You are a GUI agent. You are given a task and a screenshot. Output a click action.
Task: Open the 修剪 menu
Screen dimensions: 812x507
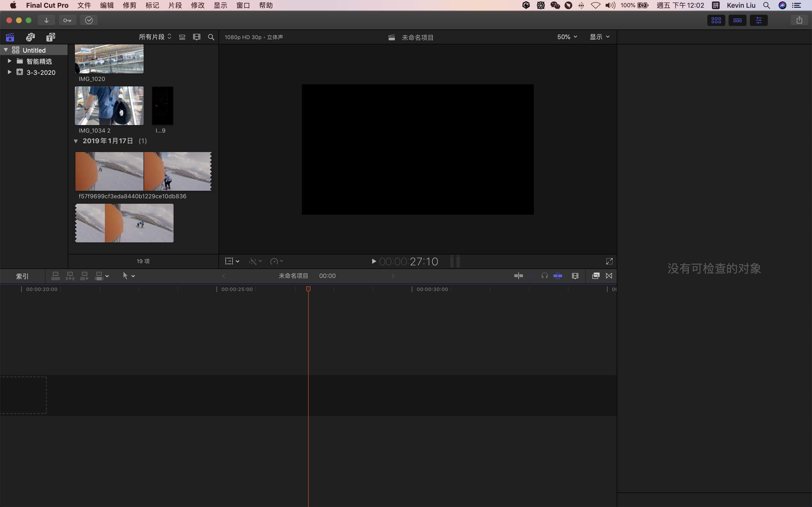point(129,5)
